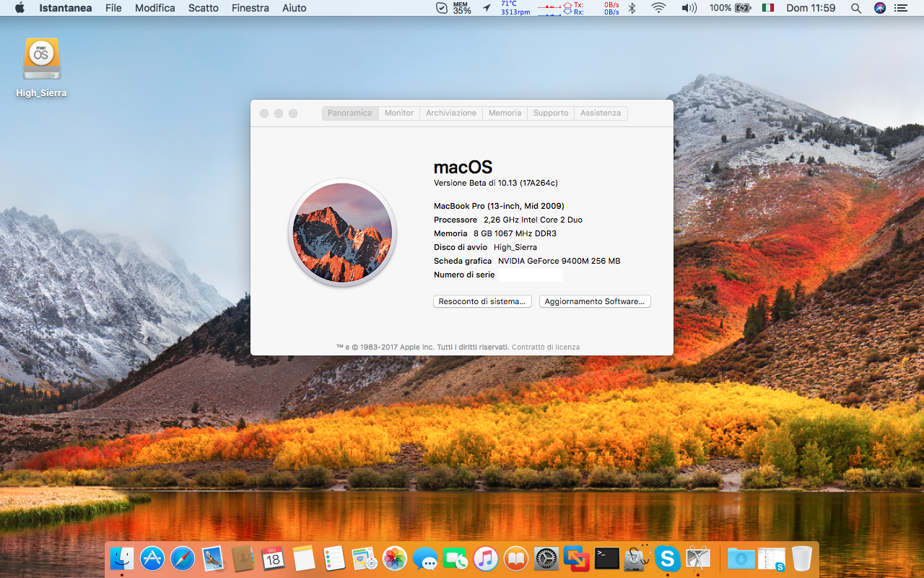Launch FaceTime from the Dock
924x578 pixels.
[456, 558]
